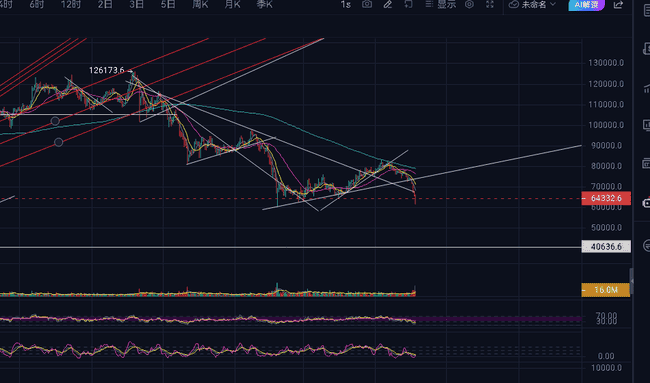This screenshot has width=650, height=383.
Task: Click the 120000.0 price axis label
Action: (x=606, y=84)
